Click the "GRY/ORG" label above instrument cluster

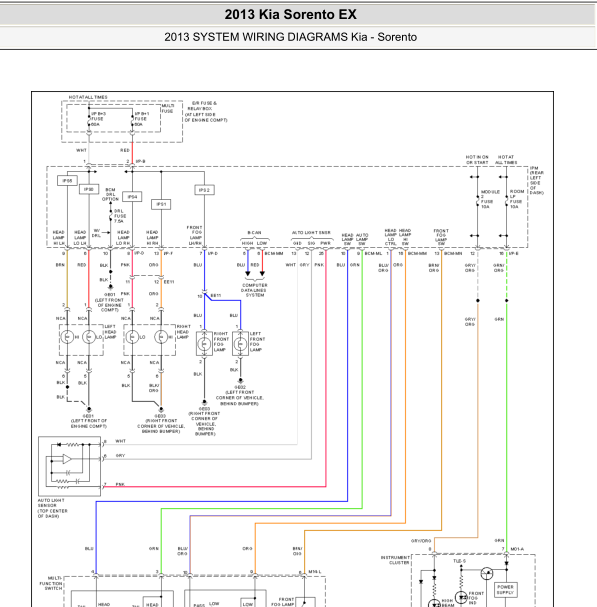[x=421, y=541]
